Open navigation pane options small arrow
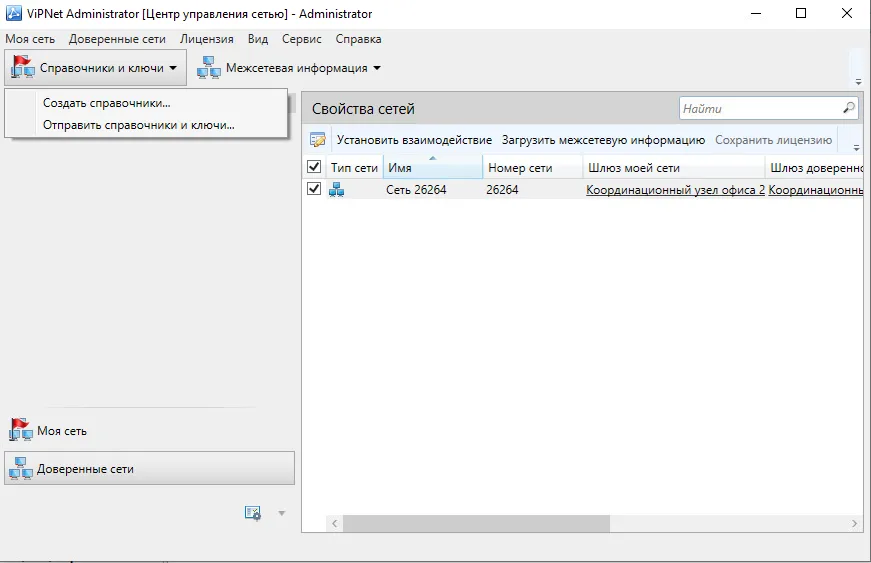This screenshot has width=871, height=563. point(282,514)
